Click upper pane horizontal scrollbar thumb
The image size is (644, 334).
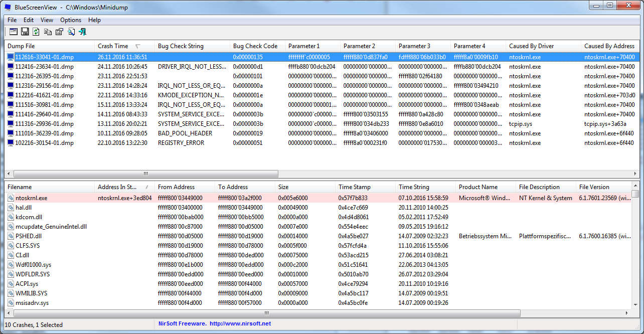(146, 174)
